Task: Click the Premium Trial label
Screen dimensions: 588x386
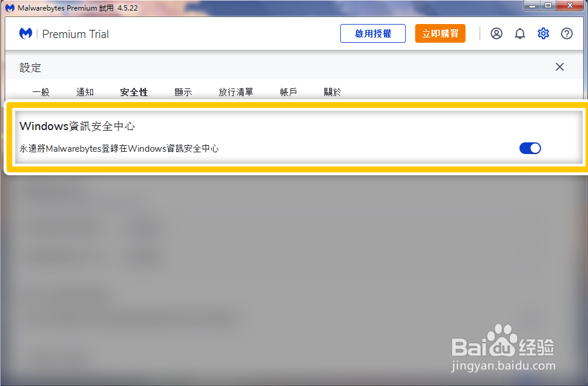Action: (76, 34)
